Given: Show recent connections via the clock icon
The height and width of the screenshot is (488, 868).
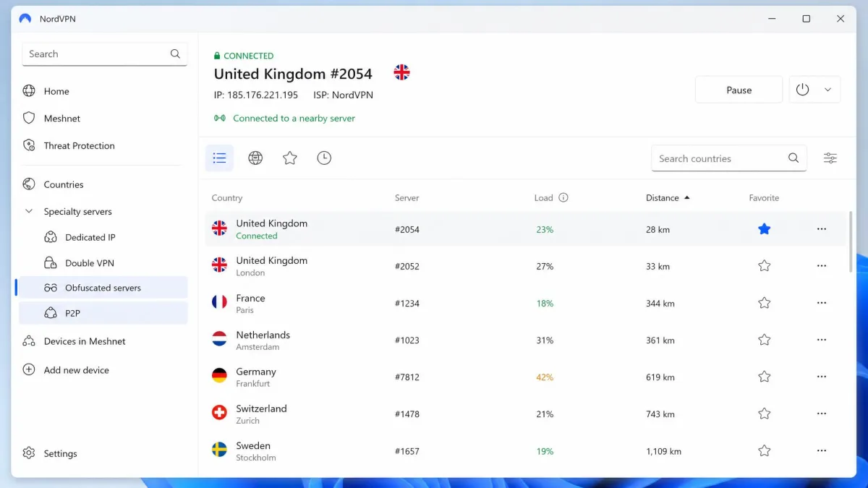Looking at the screenshot, I should 324,158.
